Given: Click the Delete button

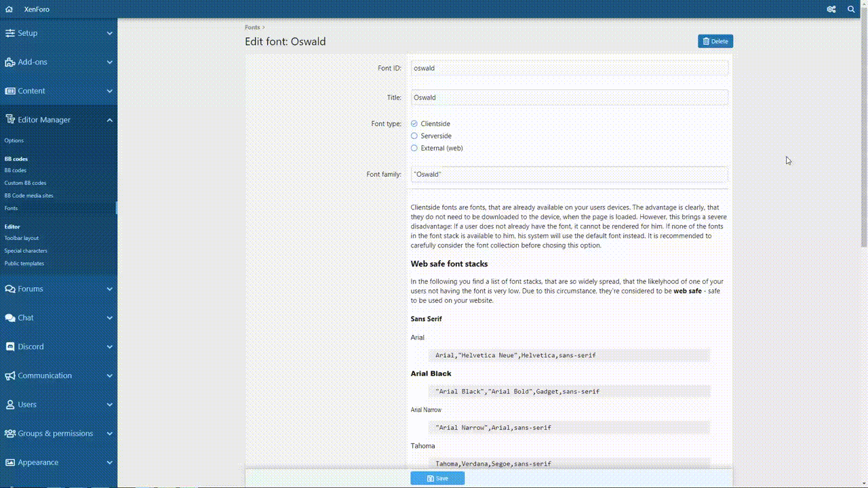Looking at the screenshot, I should point(715,41).
